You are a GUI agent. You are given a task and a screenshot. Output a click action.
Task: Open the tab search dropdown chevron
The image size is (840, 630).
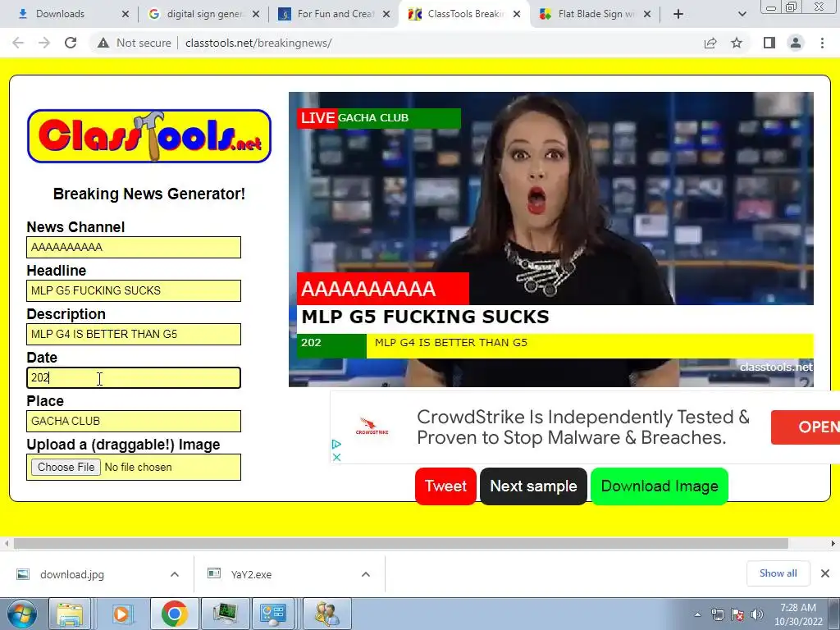tap(742, 14)
